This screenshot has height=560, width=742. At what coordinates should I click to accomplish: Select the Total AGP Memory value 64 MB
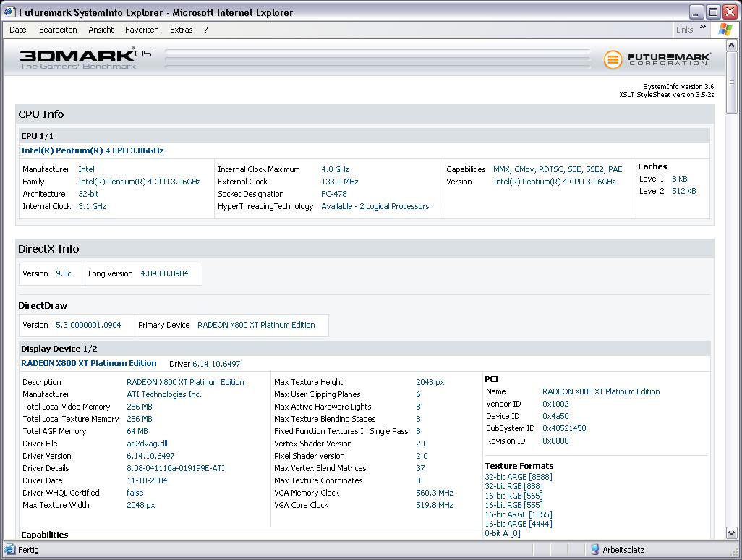click(x=137, y=431)
